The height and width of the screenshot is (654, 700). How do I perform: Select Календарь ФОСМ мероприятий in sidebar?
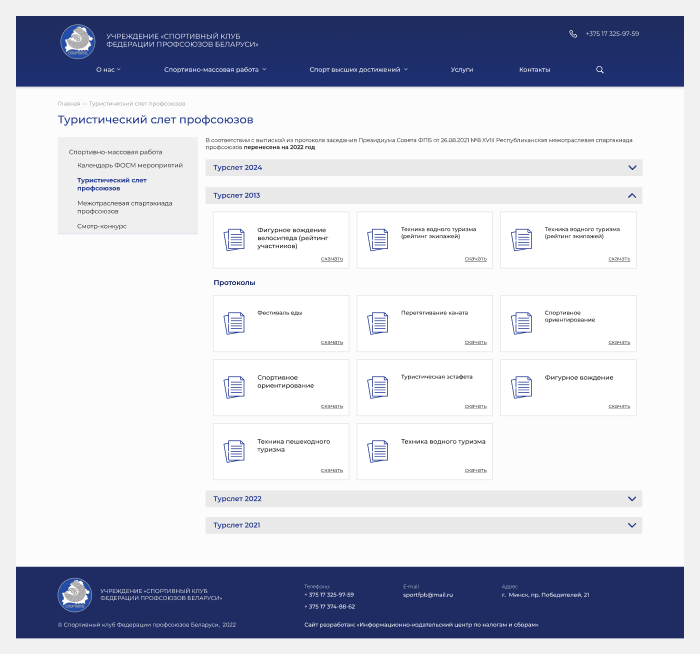(x=130, y=165)
